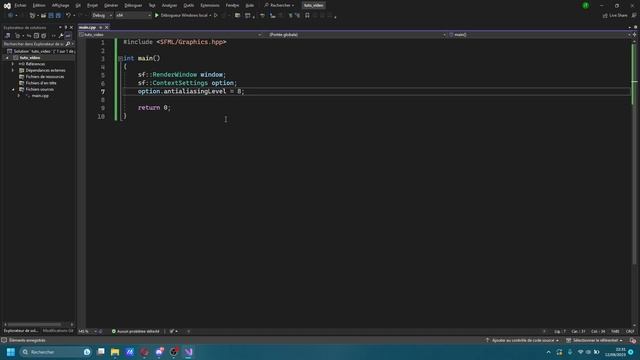
Task: Click the home icon in Solution Explorer toolbar
Action: 8,36
